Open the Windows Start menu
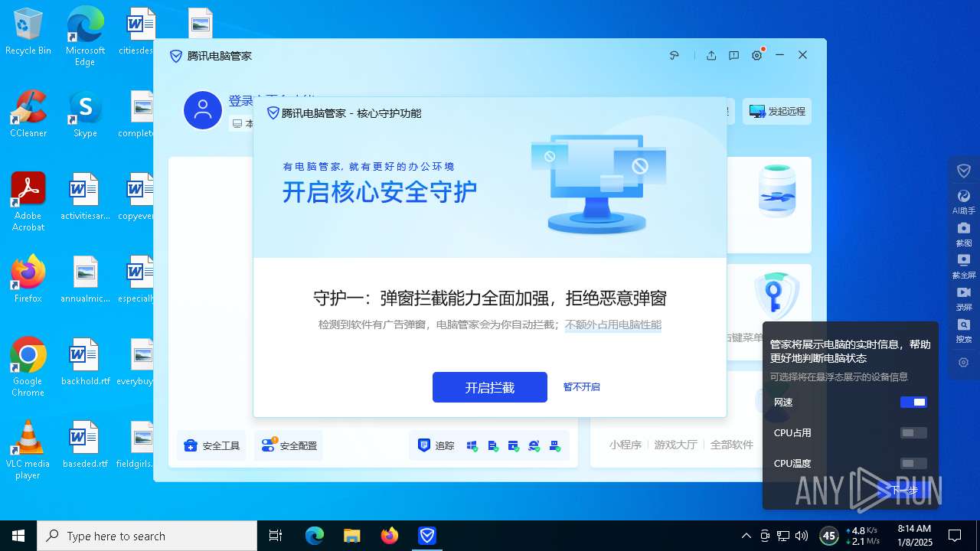The image size is (980, 551). [18, 536]
